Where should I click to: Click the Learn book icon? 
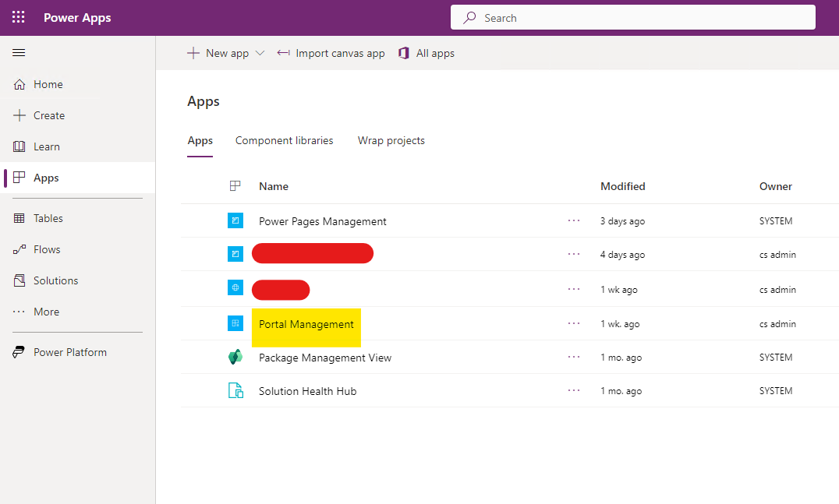click(19, 146)
